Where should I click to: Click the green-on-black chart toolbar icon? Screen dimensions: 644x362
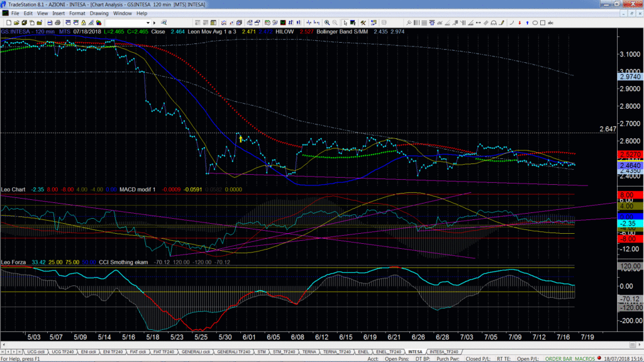click(x=283, y=23)
